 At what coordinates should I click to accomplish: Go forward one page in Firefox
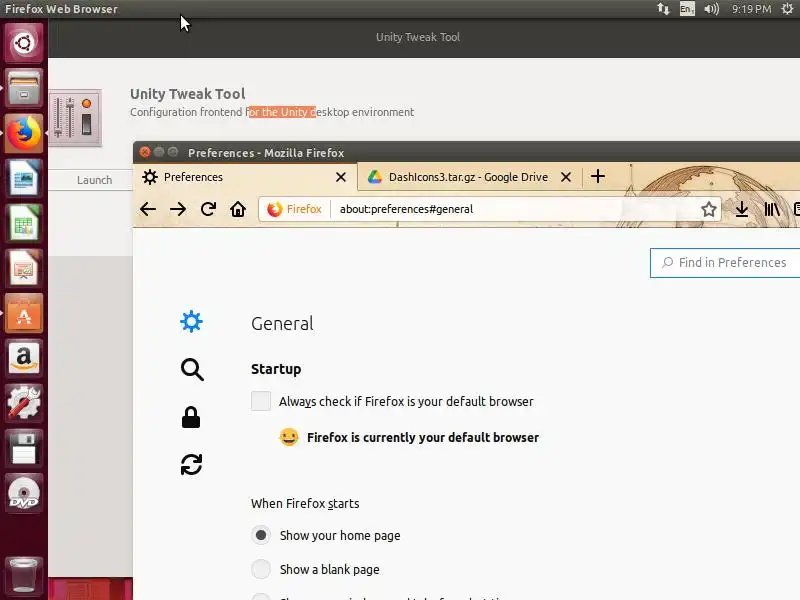click(x=178, y=209)
